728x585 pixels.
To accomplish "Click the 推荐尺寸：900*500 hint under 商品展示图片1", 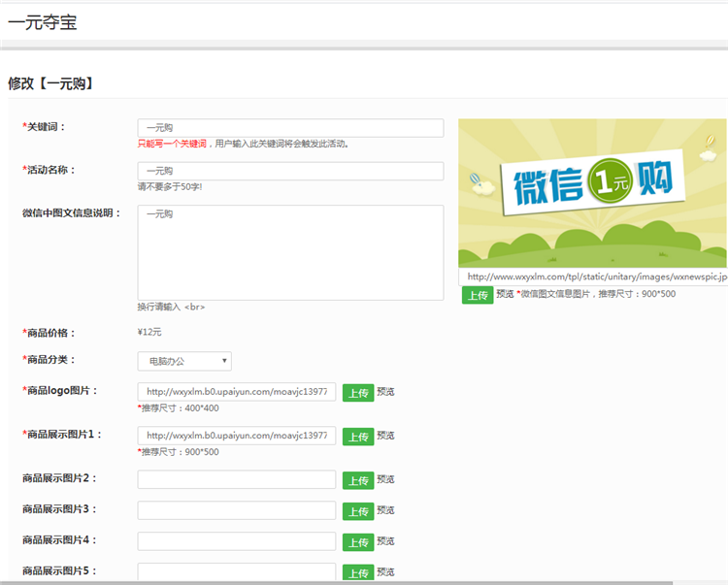I will pyautogui.click(x=178, y=451).
